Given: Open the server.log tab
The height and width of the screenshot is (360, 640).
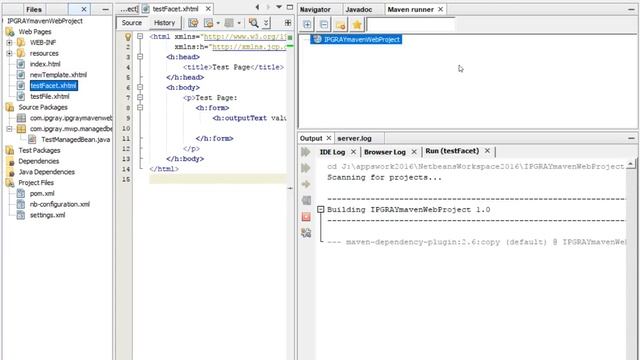Looking at the screenshot, I should (354, 138).
